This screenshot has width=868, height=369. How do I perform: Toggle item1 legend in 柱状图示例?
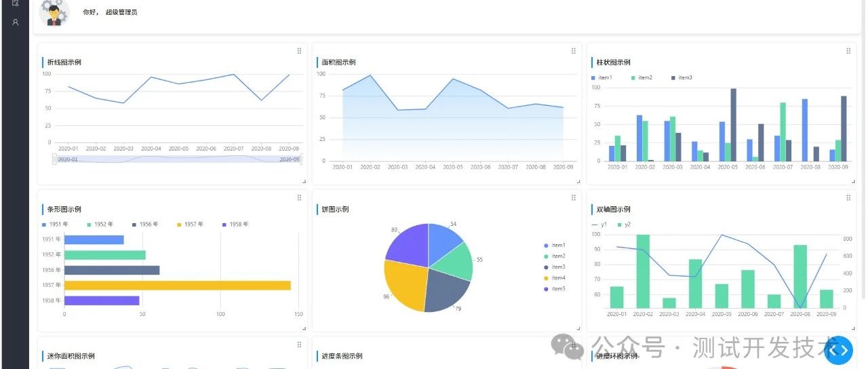click(x=602, y=78)
